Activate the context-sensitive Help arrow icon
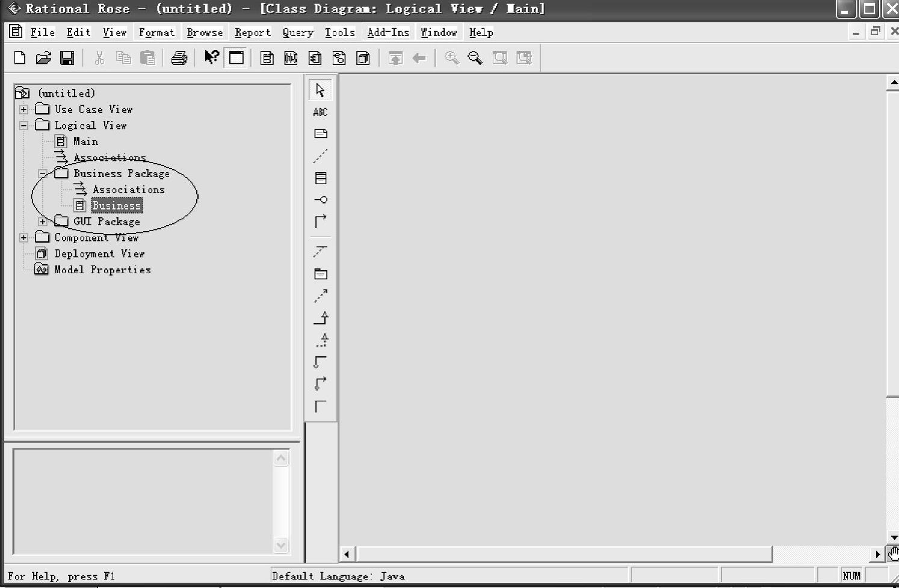Viewport: 899px width, 588px height. click(x=212, y=58)
